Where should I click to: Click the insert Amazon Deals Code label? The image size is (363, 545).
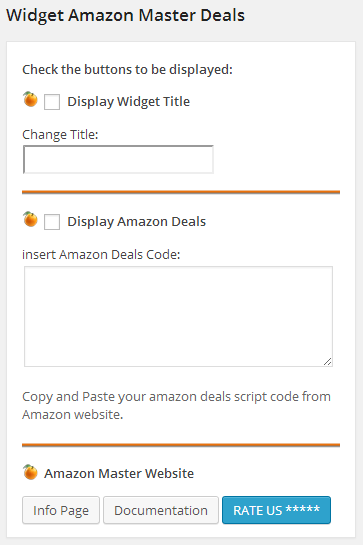click(101, 254)
